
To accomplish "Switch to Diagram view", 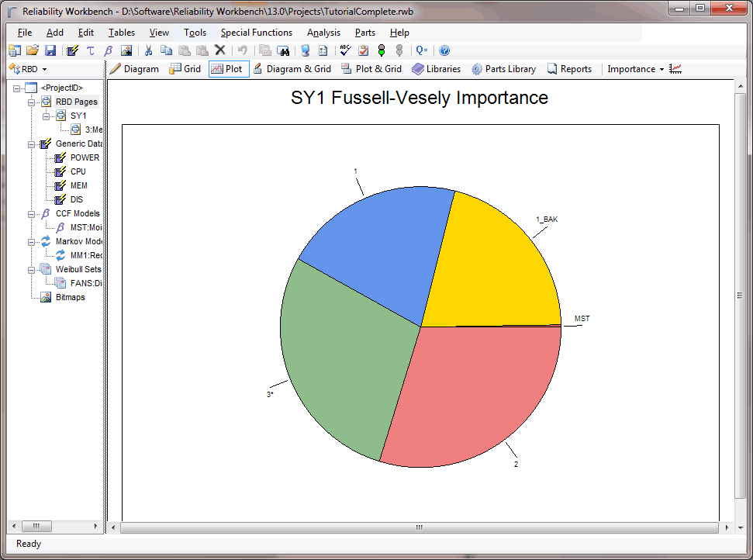I will [x=133, y=69].
